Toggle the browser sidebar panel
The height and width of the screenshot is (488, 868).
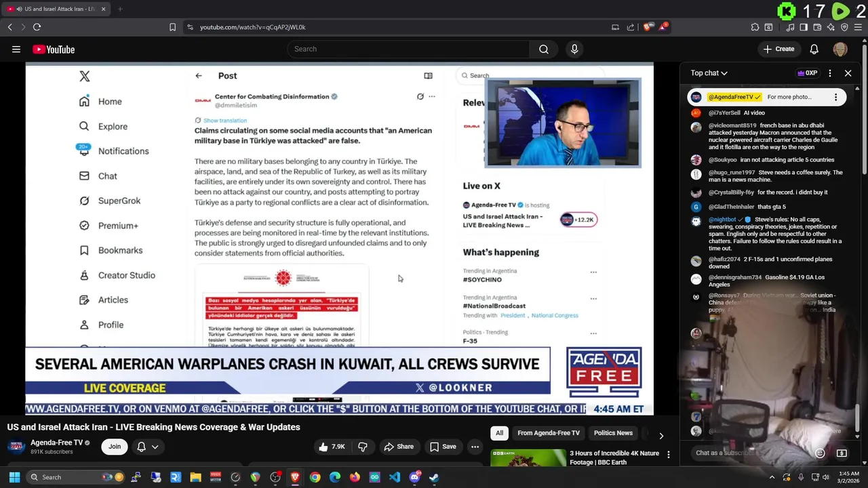(804, 27)
